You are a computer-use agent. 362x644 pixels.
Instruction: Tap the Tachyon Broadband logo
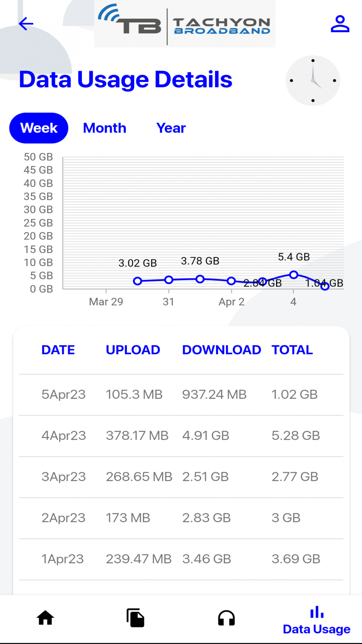point(185,24)
